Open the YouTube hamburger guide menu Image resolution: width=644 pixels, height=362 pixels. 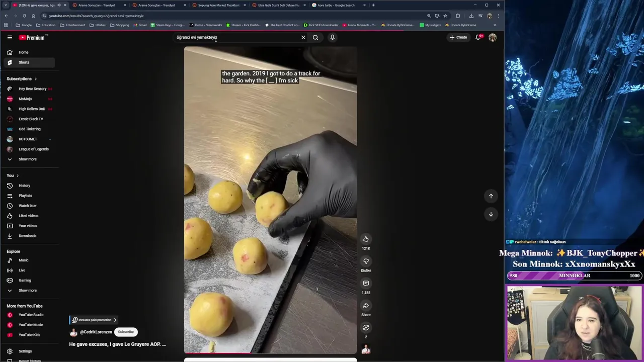point(10,37)
